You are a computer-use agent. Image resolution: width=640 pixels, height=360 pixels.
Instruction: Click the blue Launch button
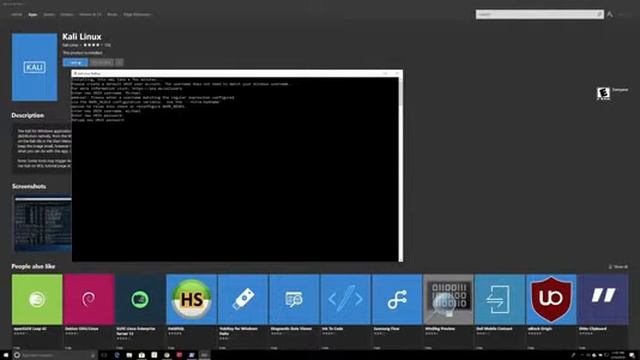75,62
